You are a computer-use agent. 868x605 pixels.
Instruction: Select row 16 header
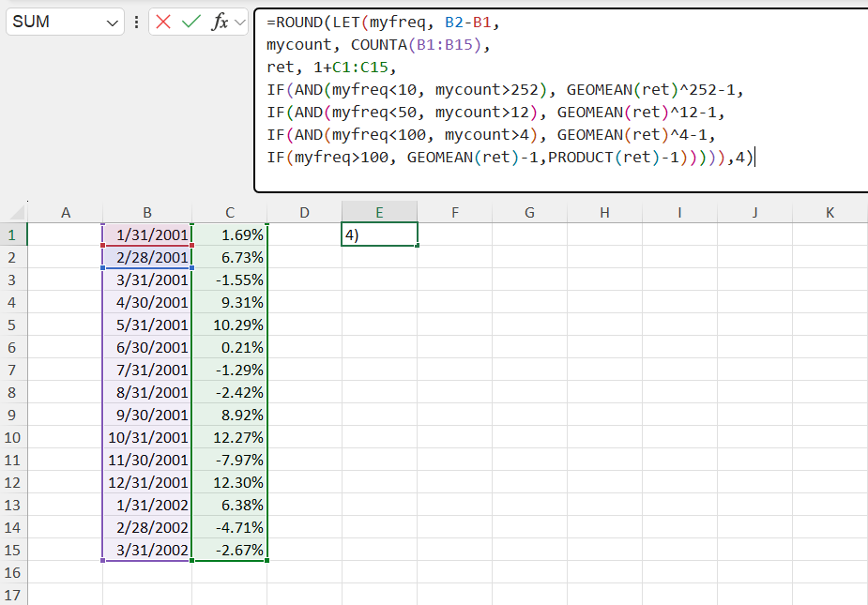[13, 572]
